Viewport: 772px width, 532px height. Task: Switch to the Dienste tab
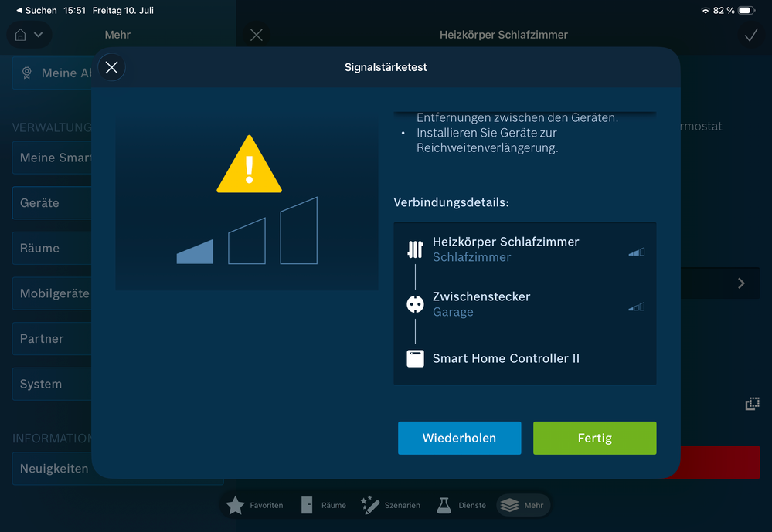(x=461, y=506)
